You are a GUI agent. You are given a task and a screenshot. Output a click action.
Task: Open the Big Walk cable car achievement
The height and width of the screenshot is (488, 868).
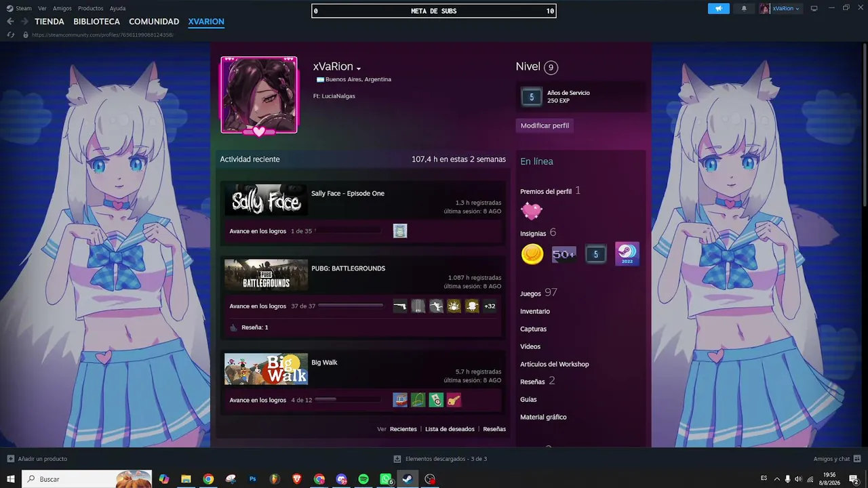[x=400, y=401]
